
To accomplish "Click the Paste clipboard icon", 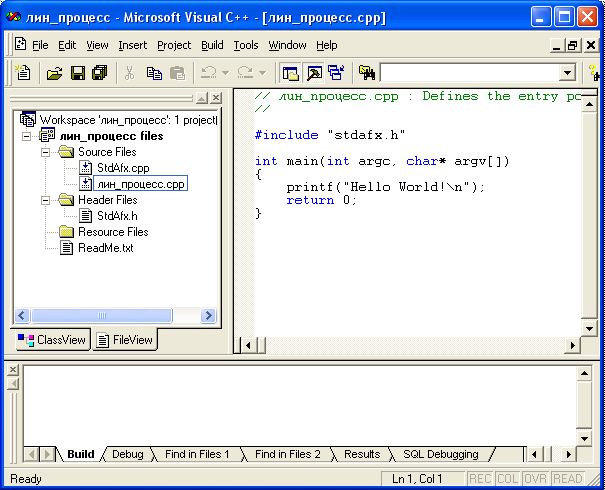I will point(177,73).
